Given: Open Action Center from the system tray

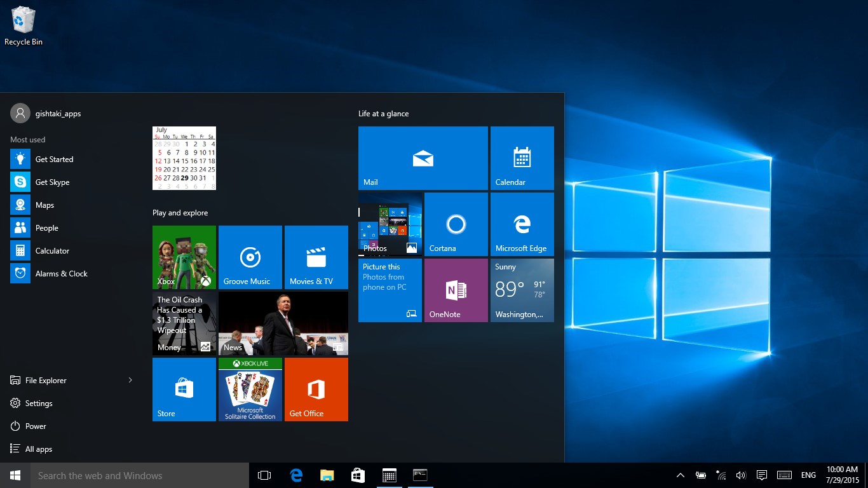Looking at the screenshot, I should click(761, 475).
